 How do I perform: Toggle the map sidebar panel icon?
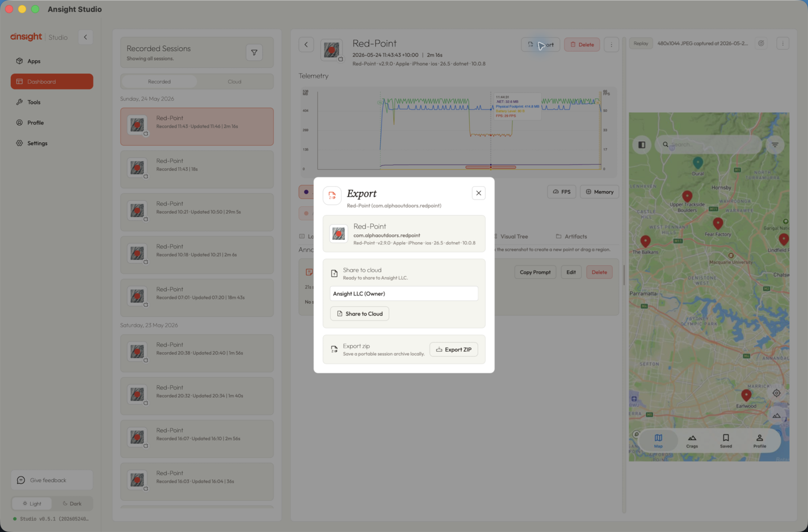pos(642,145)
